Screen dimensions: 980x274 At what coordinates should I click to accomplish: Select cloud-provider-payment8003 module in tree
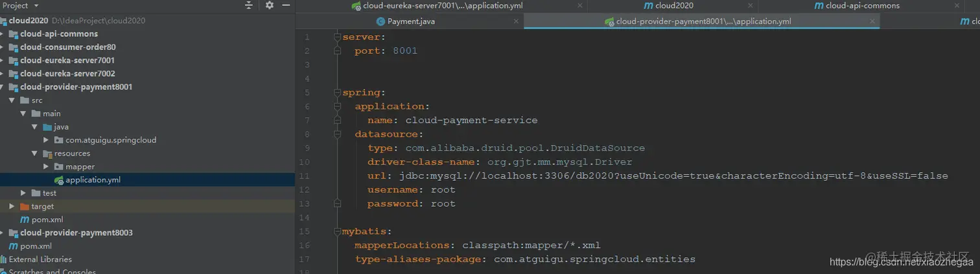coord(76,233)
